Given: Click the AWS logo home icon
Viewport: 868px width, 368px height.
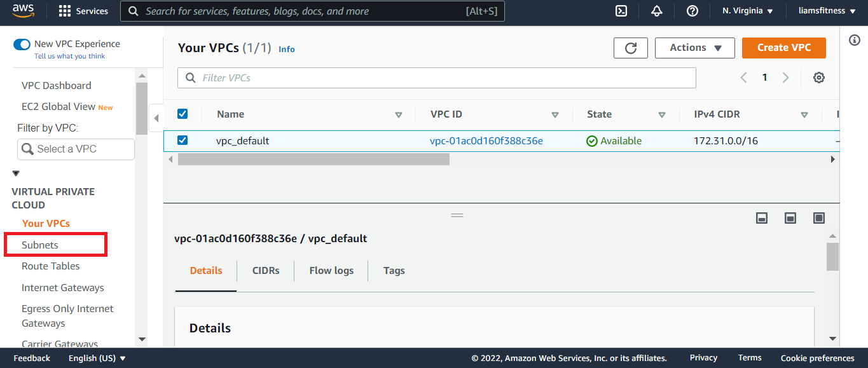Looking at the screenshot, I should [x=24, y=10].
